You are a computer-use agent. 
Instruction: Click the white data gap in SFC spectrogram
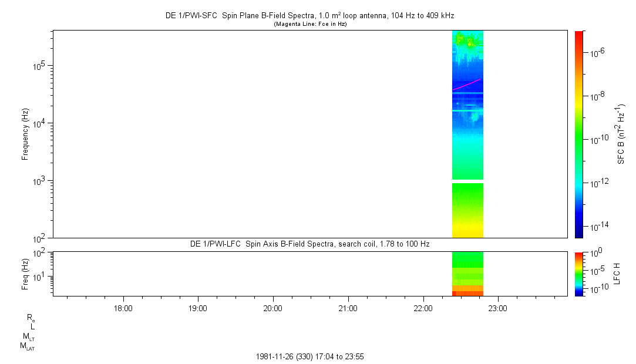pos(467,181)
